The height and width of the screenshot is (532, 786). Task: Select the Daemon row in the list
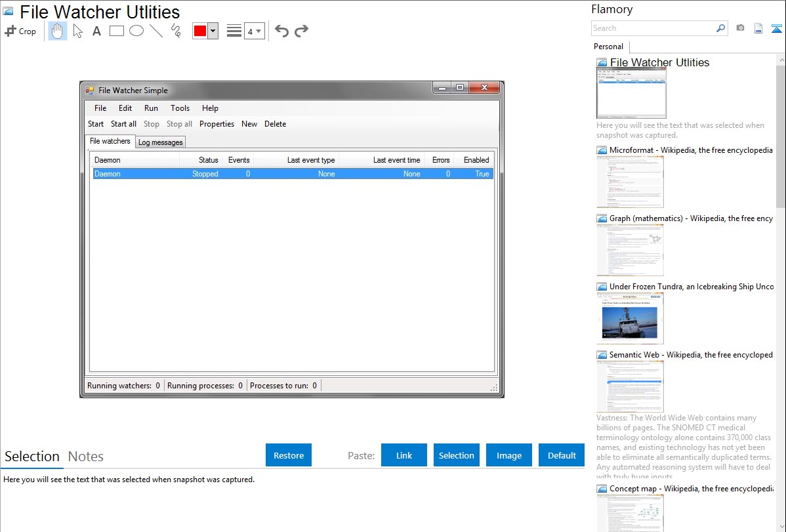coord(293,173)
